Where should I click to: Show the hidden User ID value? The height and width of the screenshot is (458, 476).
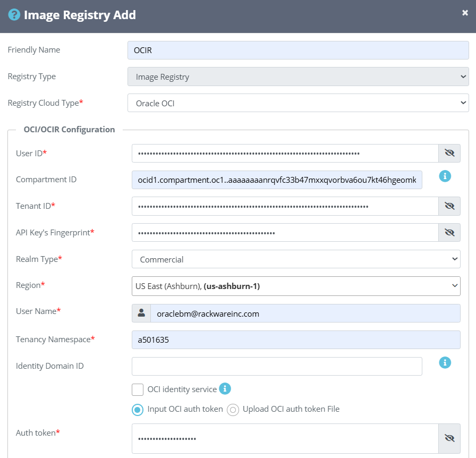click(x=449, y=153)
